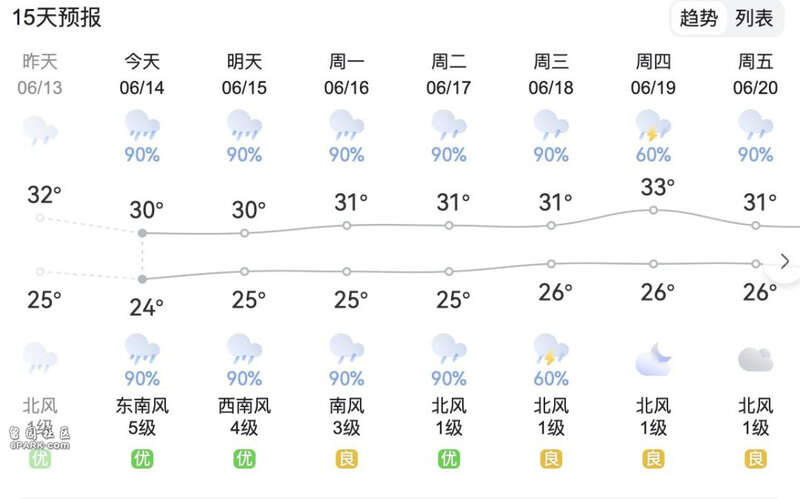Click yesterday's faded rain icon for 06/13

pos(40,131)
